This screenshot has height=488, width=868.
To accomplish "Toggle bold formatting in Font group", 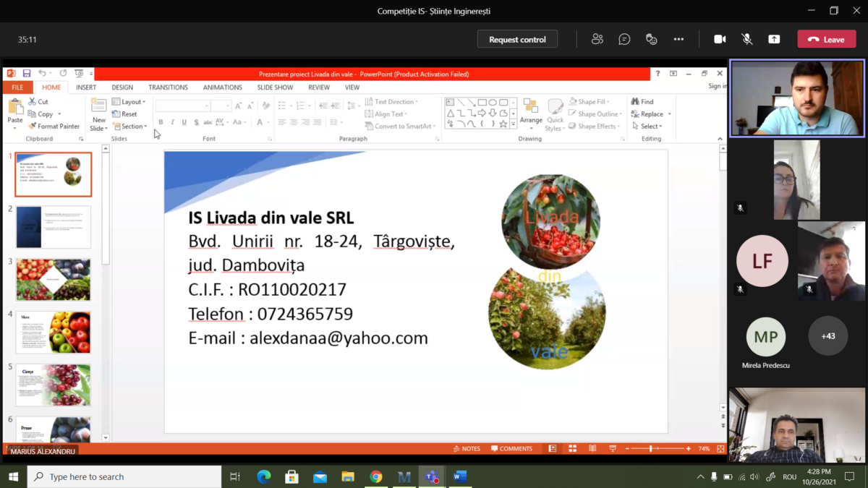I will click(x=161, y=123).
